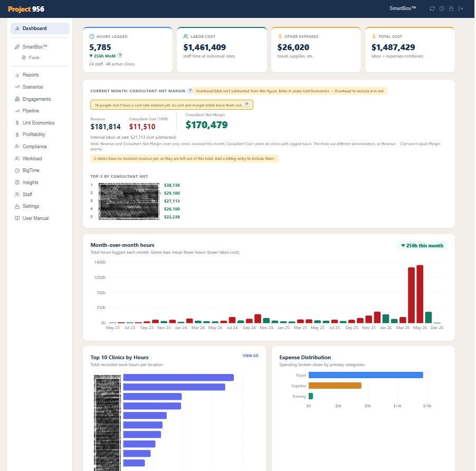Click the $26,020 other expenses value

(x=293, y=47)
